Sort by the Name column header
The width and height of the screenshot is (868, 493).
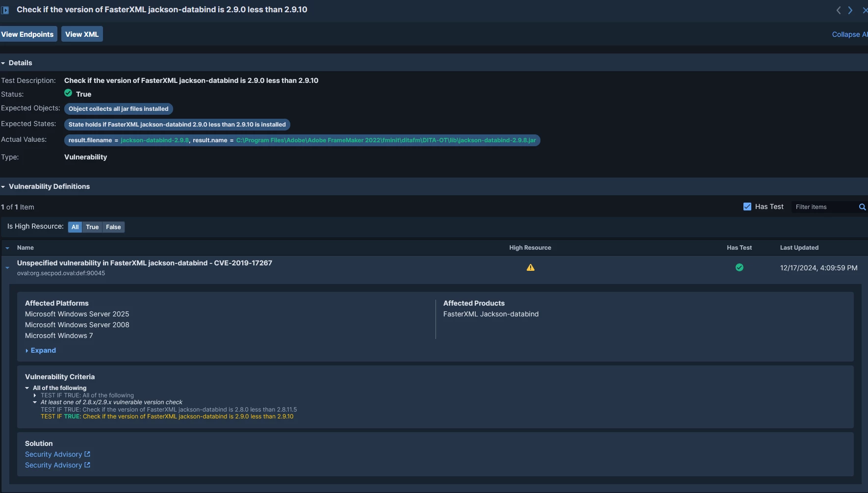click(x=26, y=248)
